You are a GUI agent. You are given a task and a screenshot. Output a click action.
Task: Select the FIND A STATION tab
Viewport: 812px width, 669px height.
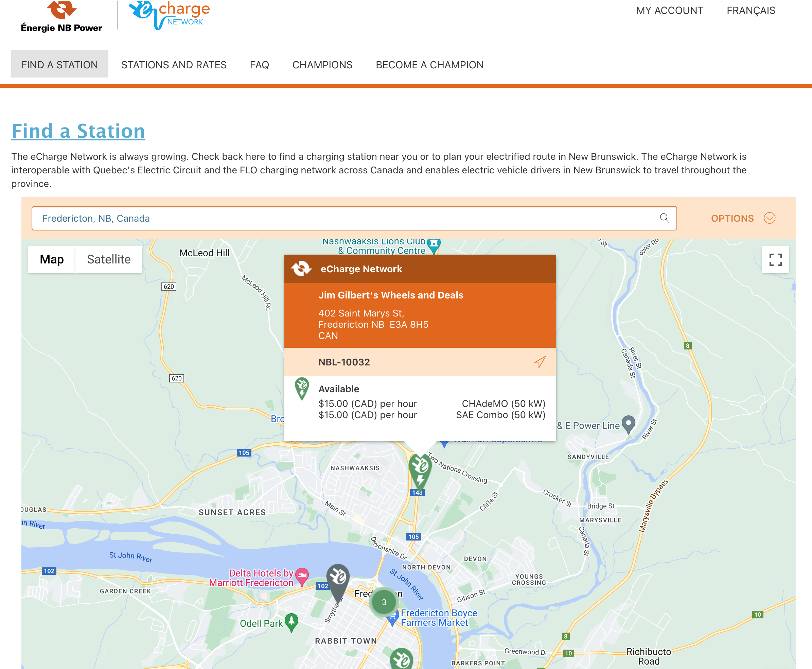[x=60, y=64]
